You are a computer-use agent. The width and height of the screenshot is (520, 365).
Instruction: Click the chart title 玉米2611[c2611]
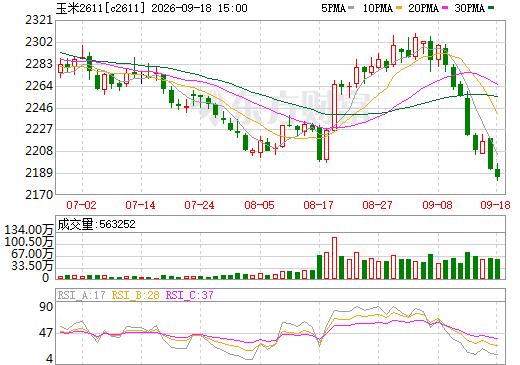(x=101, y=8)
